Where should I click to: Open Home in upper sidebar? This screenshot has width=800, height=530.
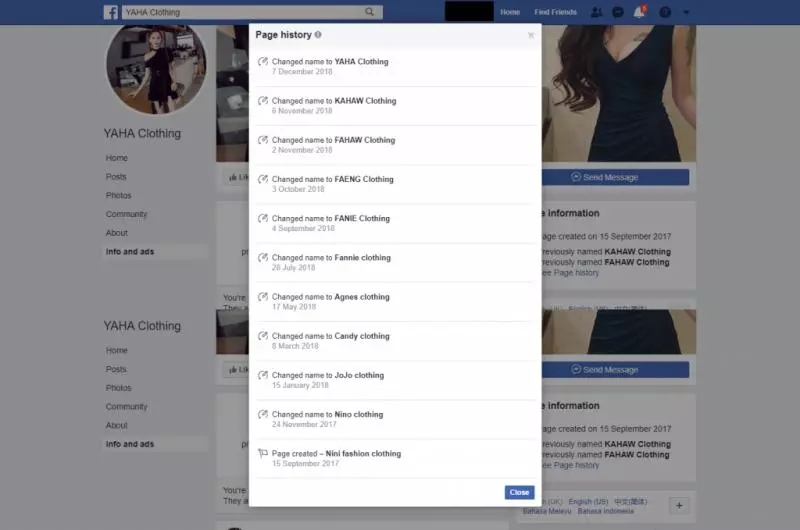point(117,158)
